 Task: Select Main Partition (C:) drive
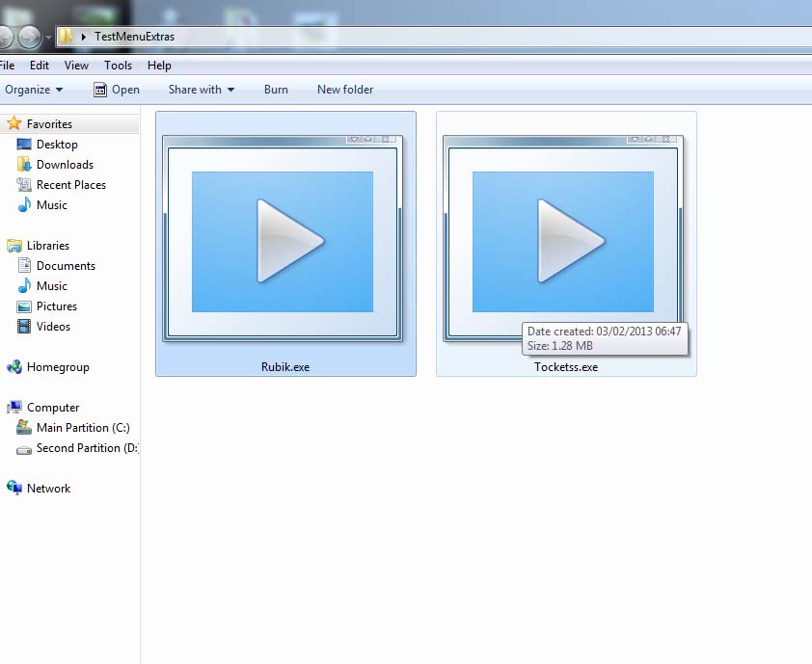82,428
